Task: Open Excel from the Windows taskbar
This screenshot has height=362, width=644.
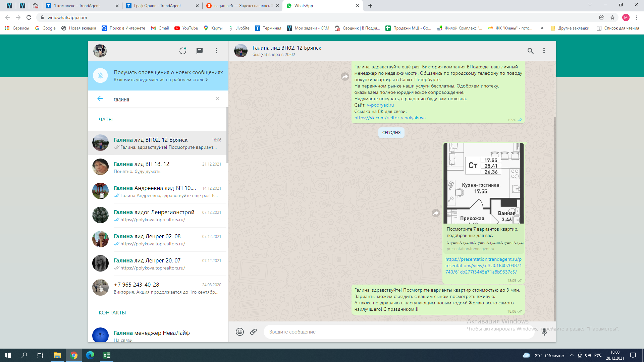Action: tap(107, 355)
